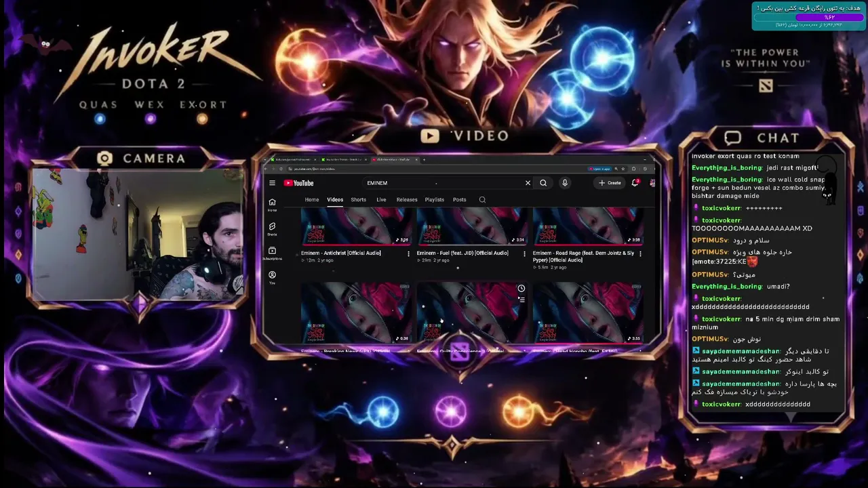The width and height of the screenshot is (868, 488).
Task: Switch to the channel Home tab
Action: [x=312, y=200]
